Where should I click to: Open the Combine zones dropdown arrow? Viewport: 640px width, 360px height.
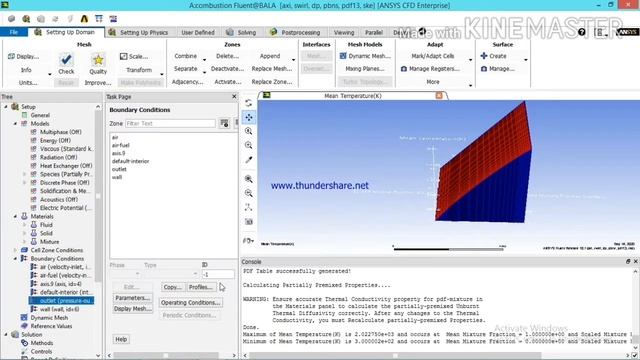204,60
